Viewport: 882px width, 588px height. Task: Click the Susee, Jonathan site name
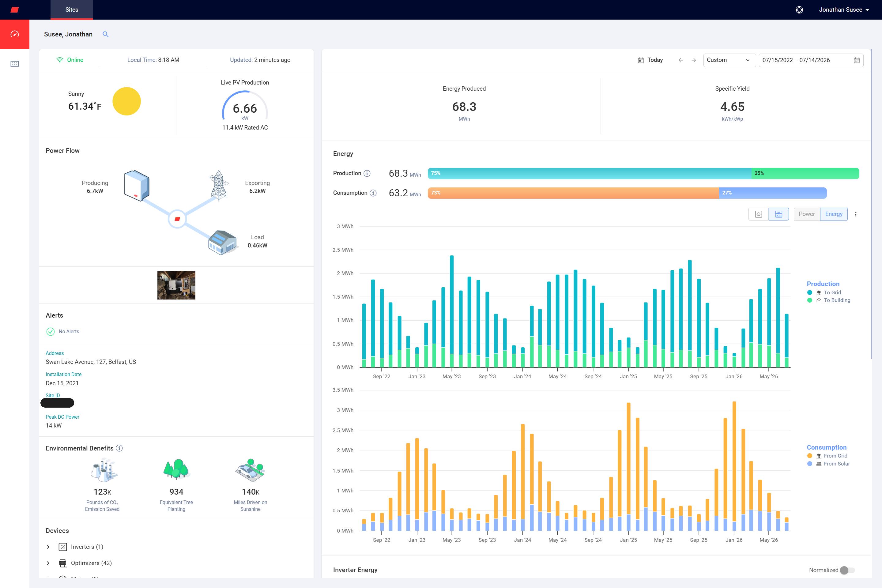point(68,34)
